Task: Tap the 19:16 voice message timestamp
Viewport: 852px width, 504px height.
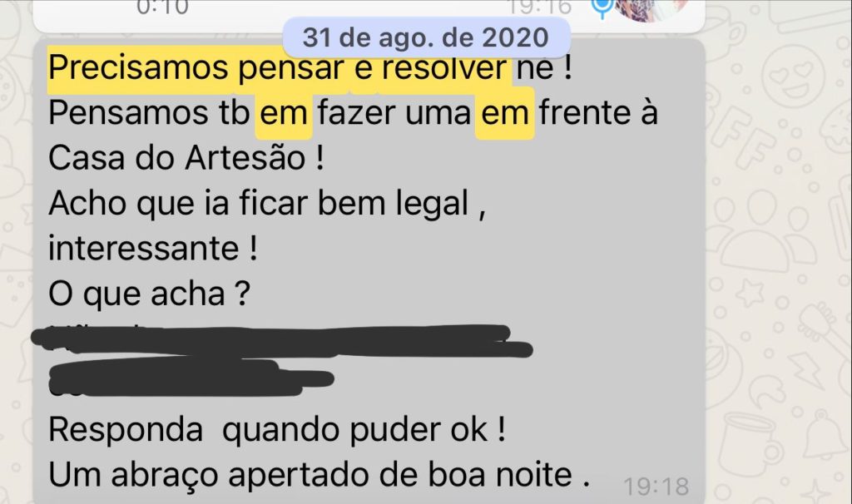Action: coord(540,7)
